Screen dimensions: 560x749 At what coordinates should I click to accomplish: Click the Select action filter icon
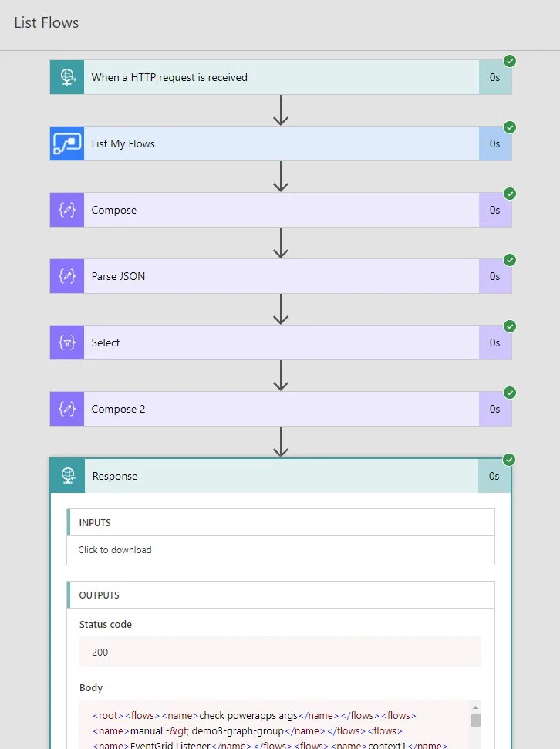click(67, 342)
